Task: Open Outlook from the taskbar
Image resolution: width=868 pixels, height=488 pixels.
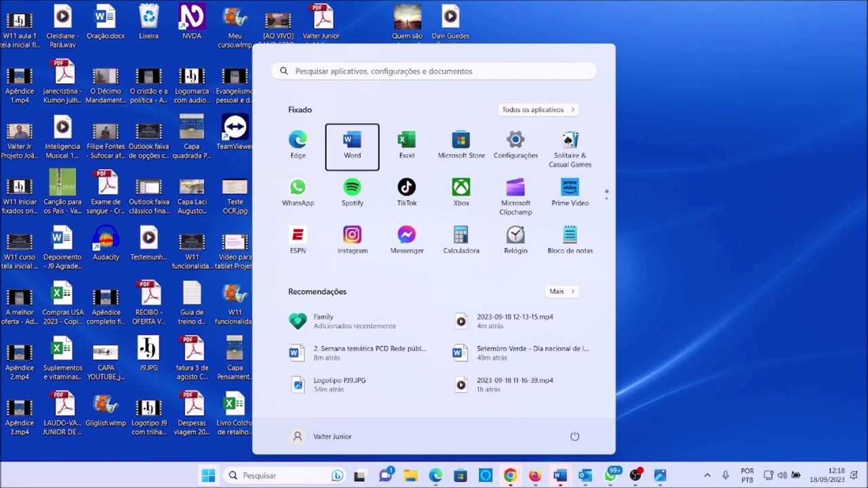Action: 585,475
